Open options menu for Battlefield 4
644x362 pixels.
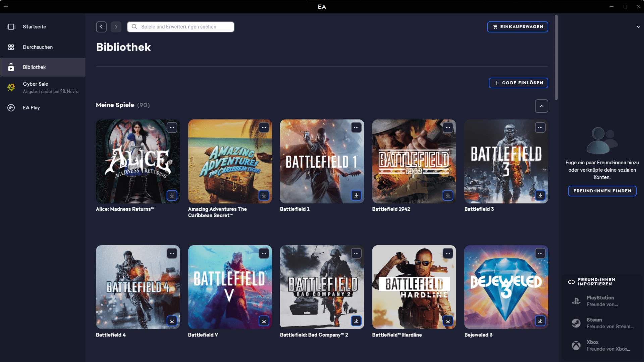coord(172,253)
